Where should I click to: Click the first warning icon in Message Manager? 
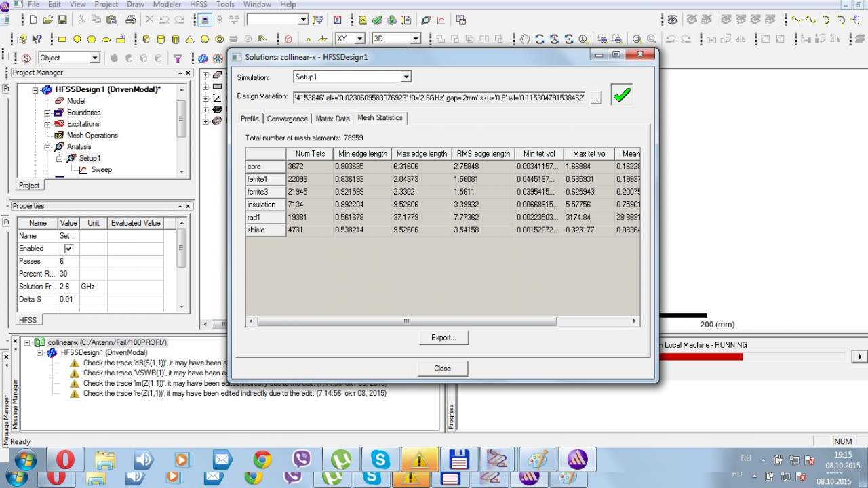click(x=75, y=363)
